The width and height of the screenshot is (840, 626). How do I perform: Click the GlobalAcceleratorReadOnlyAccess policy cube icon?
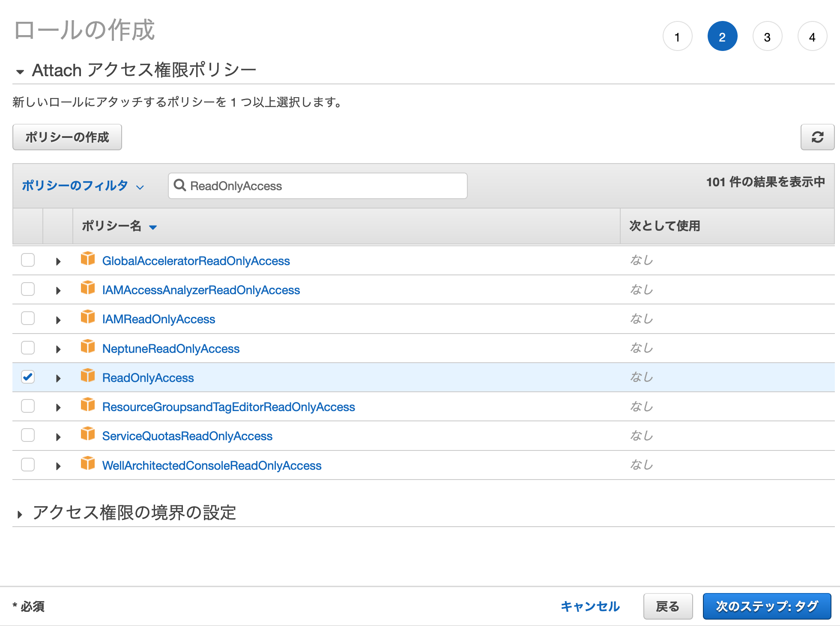pyautogui.click(x=88, y=259)
